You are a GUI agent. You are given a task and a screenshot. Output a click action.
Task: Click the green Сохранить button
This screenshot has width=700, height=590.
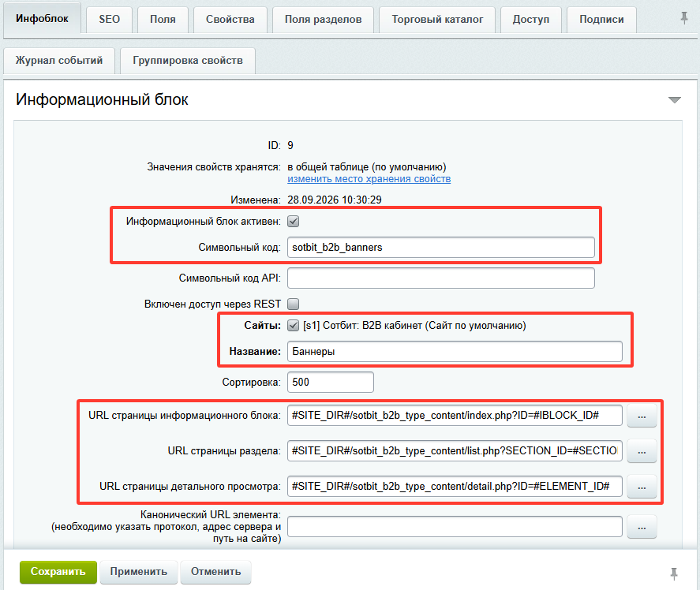click(x=58, y=572)
